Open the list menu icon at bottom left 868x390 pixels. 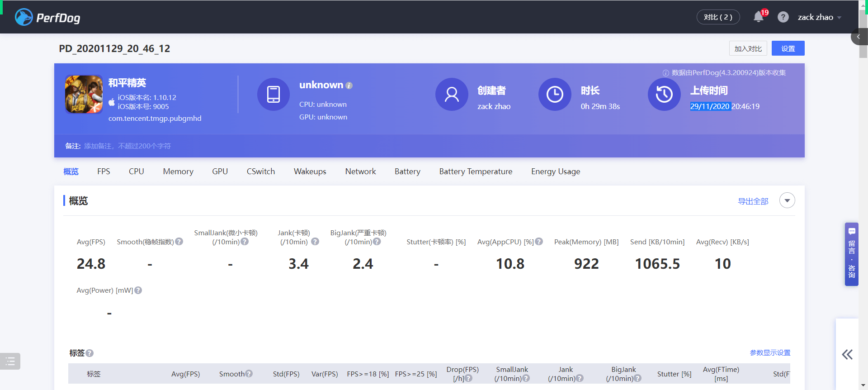[x=10, y=361]
